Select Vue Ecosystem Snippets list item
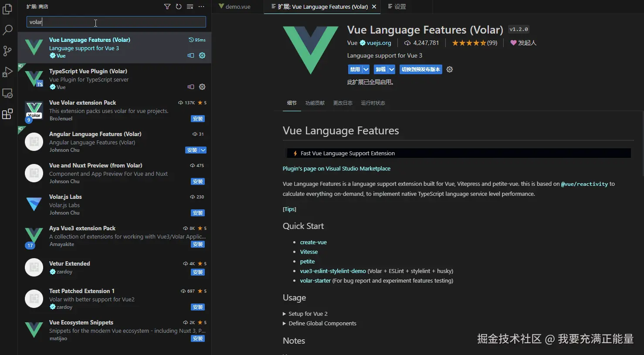 click(115, 330)
